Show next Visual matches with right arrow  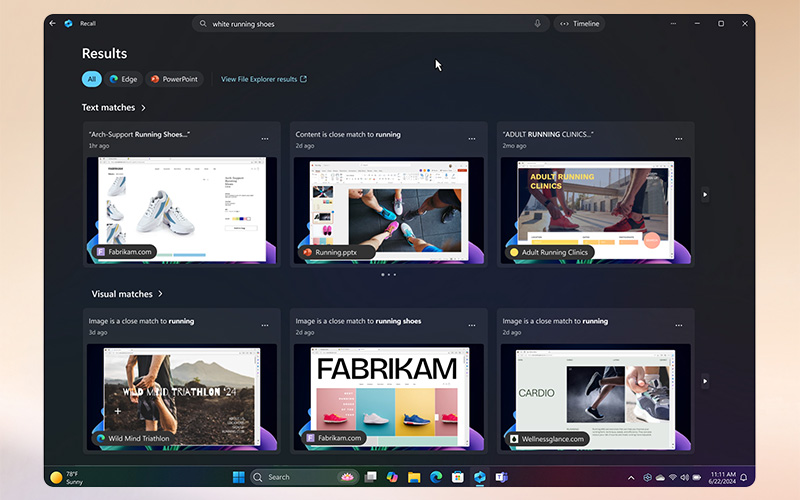(x=705, y=381)
